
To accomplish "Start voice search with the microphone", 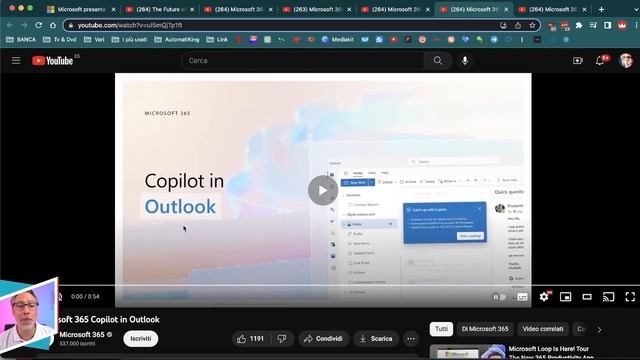I will tap(464, 61).
